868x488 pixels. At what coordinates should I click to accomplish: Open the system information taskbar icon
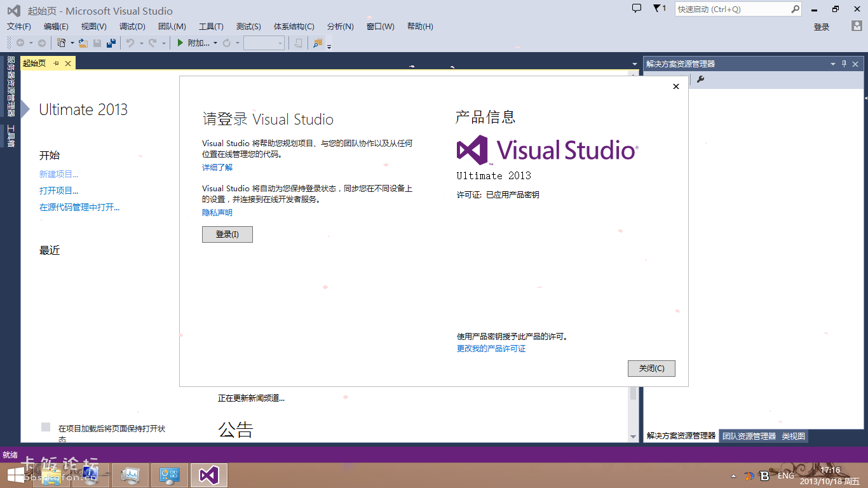pyautogui.click(x=91, y=475)
